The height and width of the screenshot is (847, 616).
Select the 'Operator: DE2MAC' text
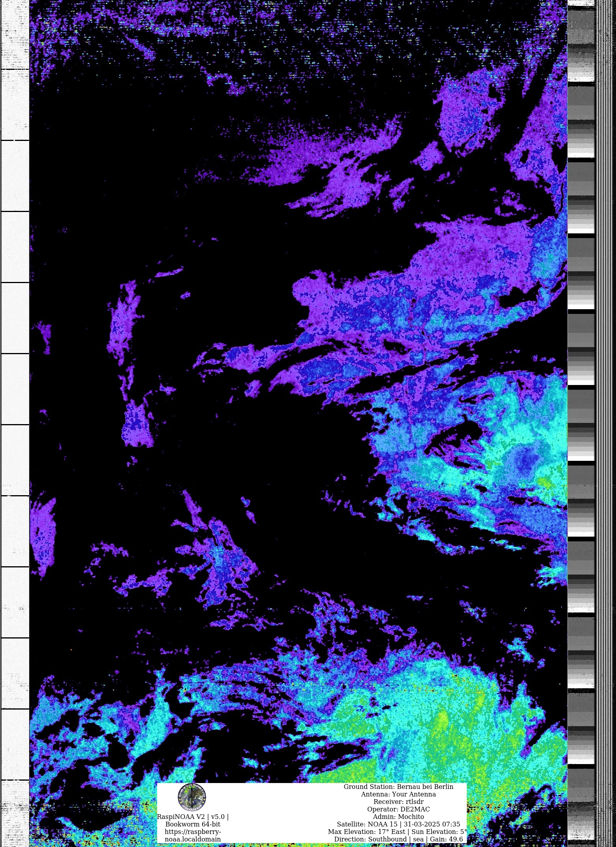398,809
